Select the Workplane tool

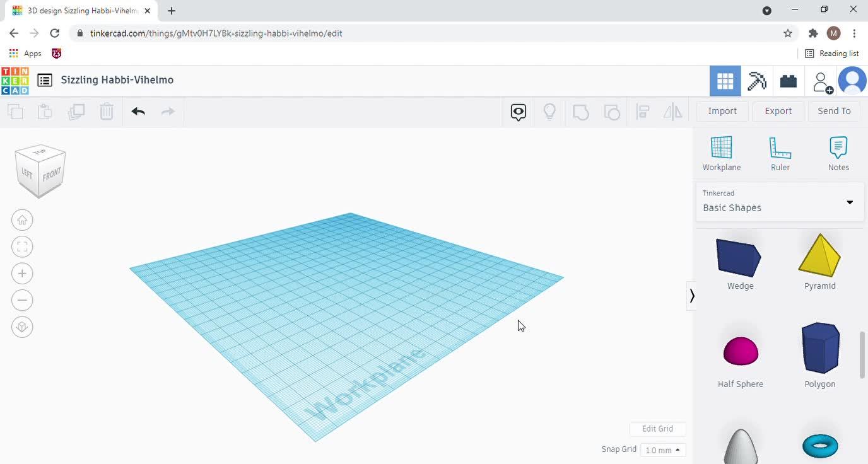(722, 154)
